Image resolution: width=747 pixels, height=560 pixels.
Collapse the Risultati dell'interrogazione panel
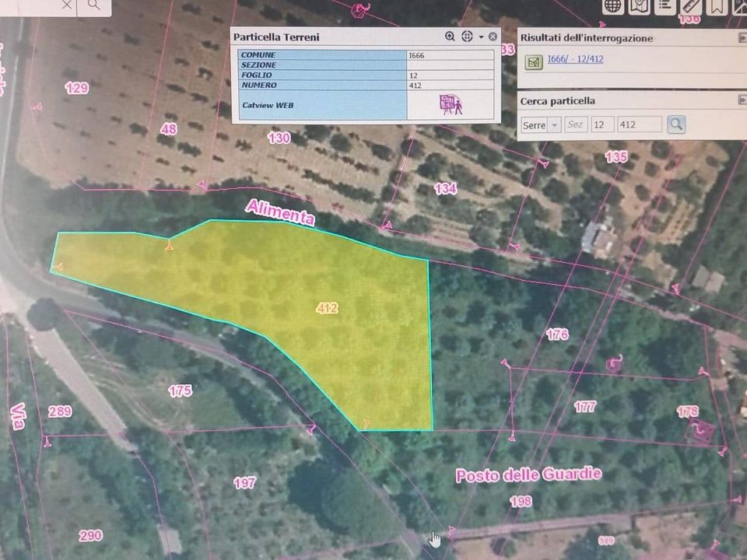coord(742,37)
